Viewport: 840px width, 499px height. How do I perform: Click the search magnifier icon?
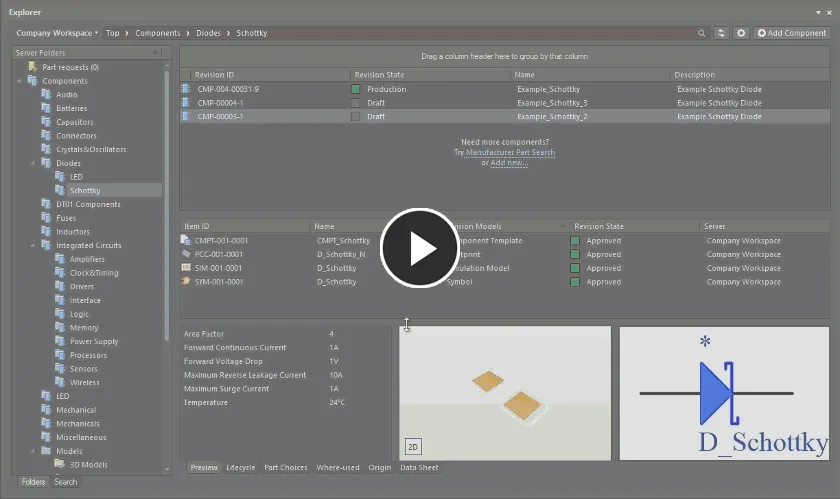[701, 33]
